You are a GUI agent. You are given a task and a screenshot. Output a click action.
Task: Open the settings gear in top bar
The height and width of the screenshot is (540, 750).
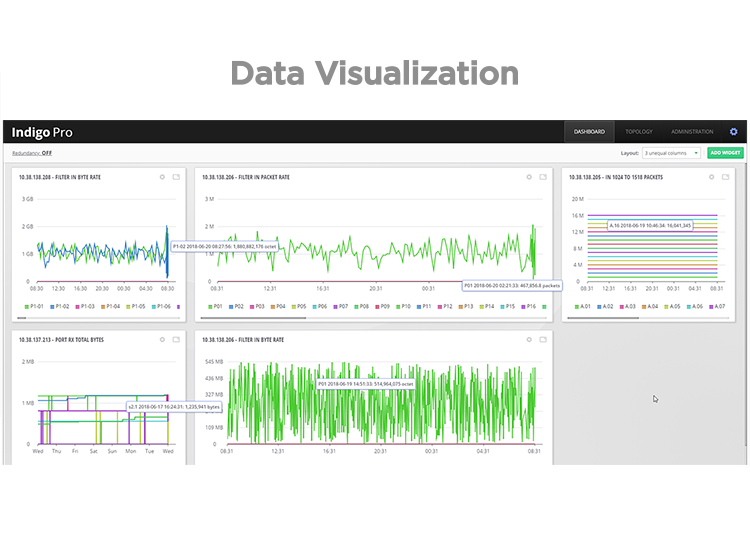(x=733, y=132)
